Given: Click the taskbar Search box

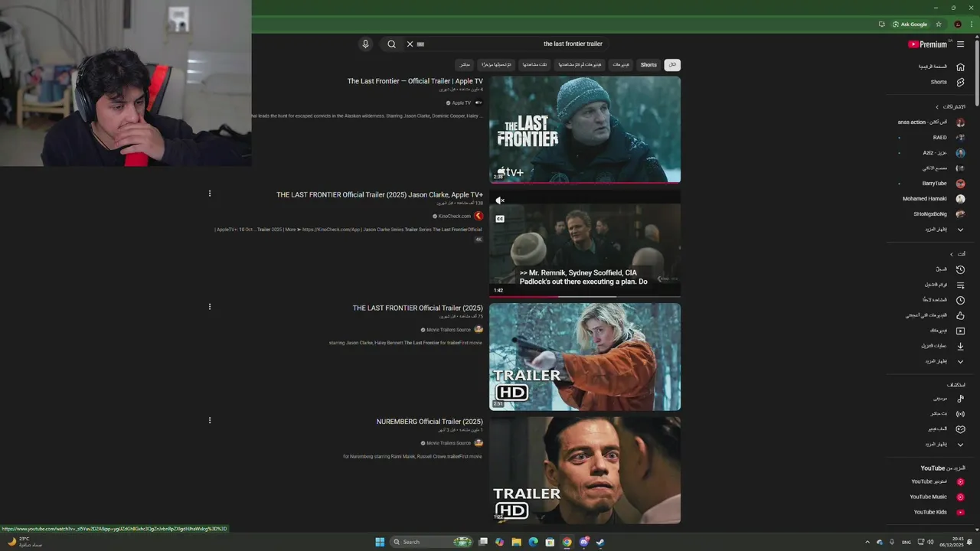Looking at the screenshot, I should point(432,542).
